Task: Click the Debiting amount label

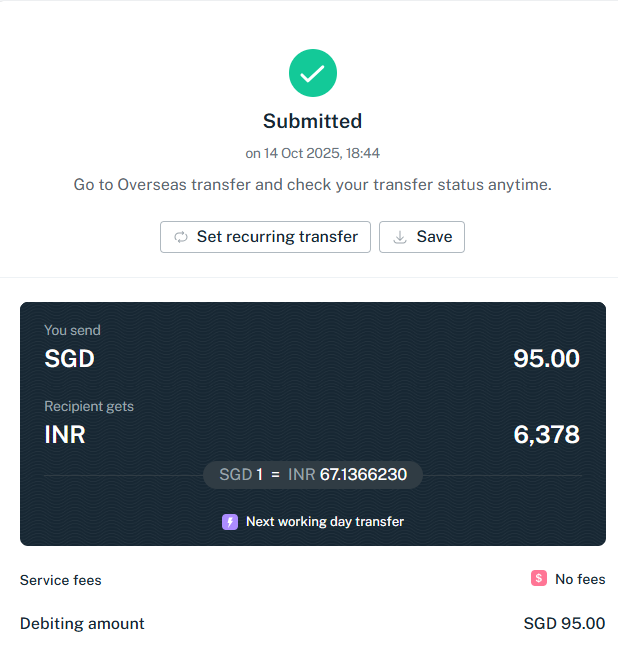Action: coord(82,623)
